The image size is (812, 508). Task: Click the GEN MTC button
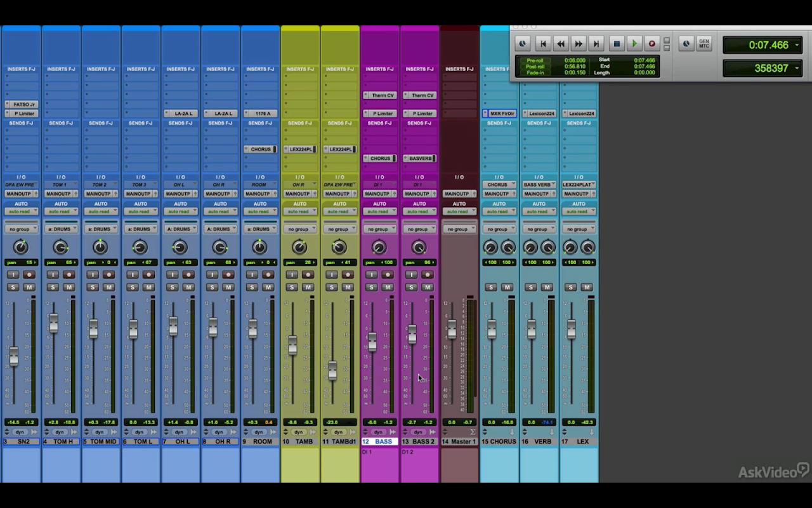click(704, 44)
